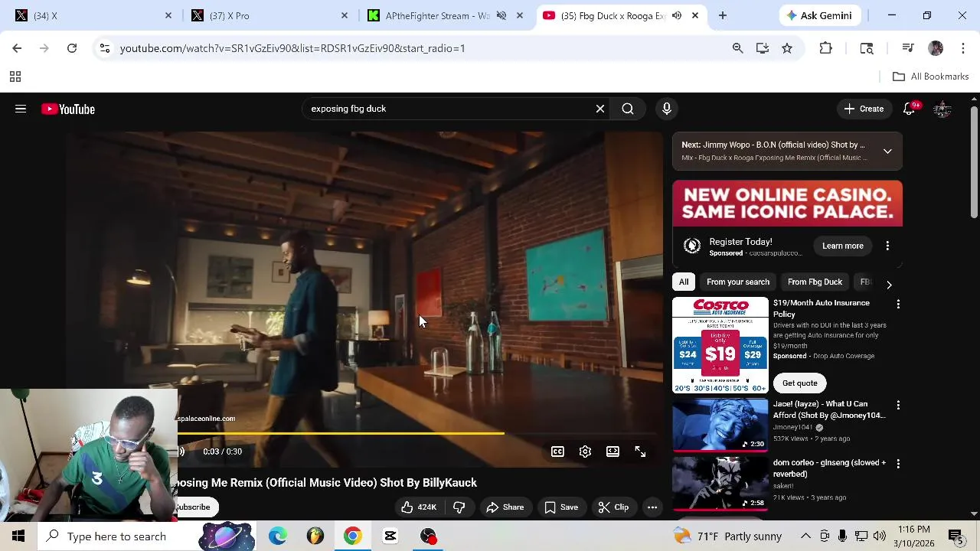Open All Bookmarks folder
Screen dimensions: 980x551
[930, 77]
